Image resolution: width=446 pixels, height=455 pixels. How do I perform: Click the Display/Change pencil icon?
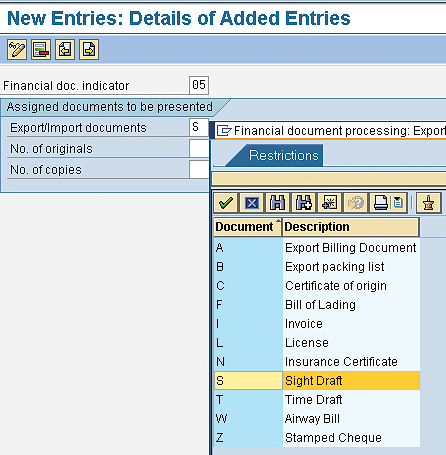(x=17, y=50)
